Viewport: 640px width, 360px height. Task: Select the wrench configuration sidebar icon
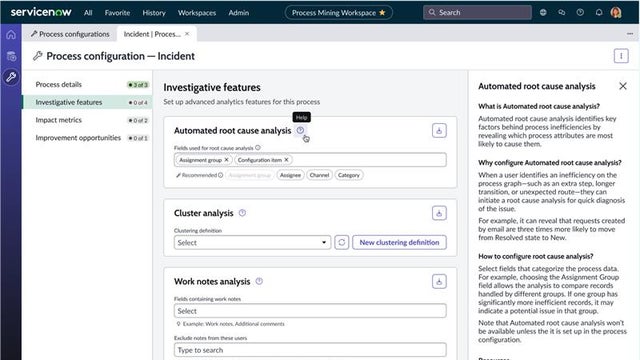point(11,77)
